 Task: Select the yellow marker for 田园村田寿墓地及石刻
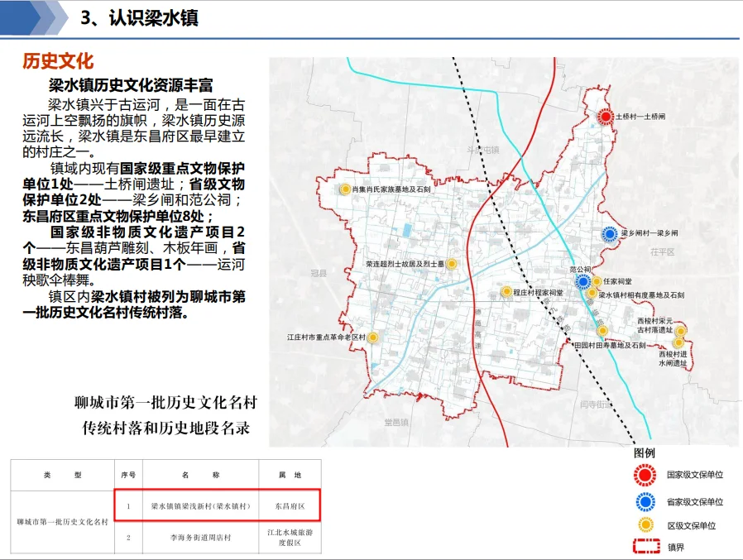[603, 331]
